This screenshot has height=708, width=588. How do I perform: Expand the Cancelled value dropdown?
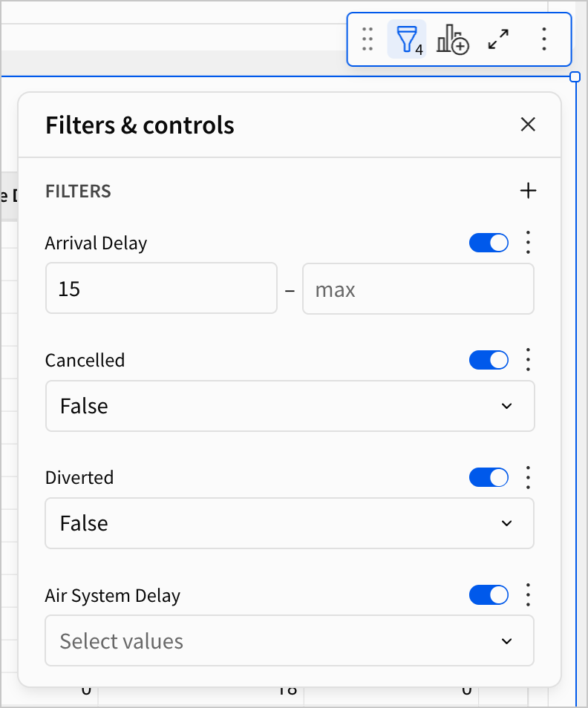click(x=290, y=406)
